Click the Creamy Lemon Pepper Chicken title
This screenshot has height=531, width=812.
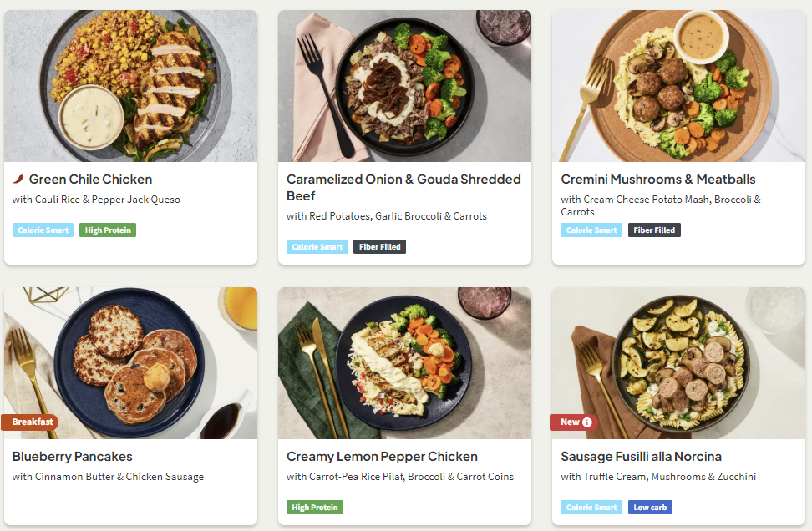382,457
